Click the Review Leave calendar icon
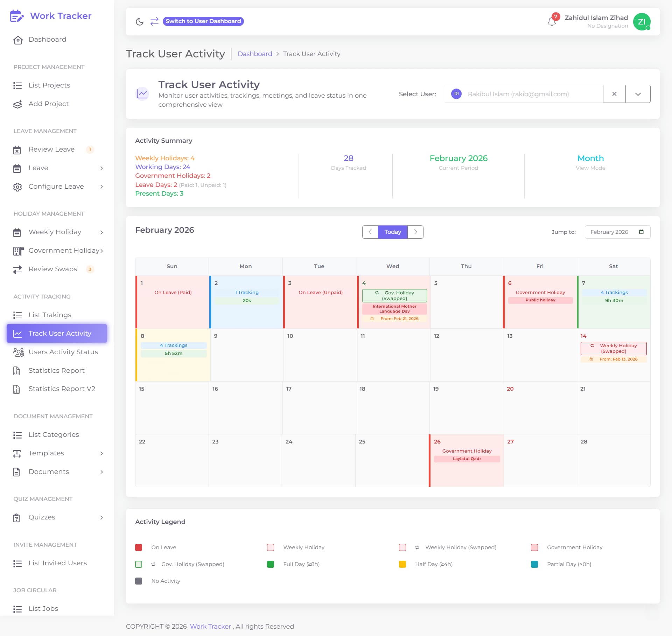 point(17,150)
